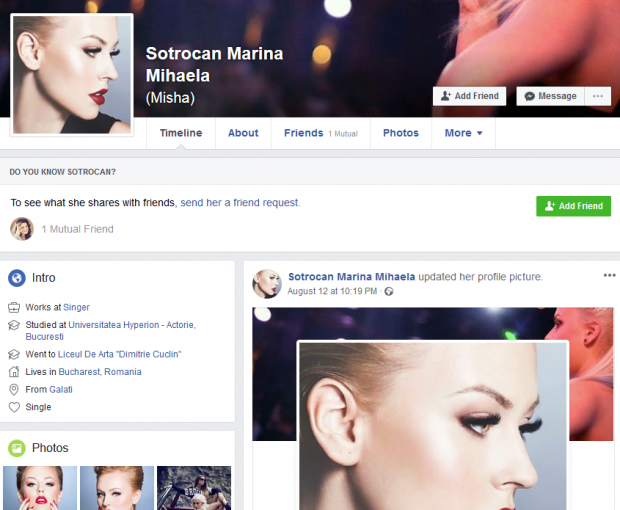Go to the Photos tab
620x510 pixels.
click(400, 133)
